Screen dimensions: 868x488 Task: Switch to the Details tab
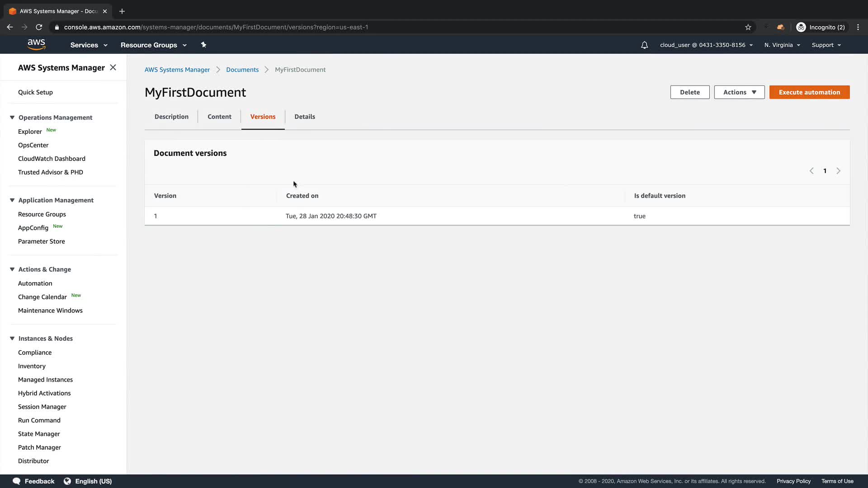click(x=305, y=117)
